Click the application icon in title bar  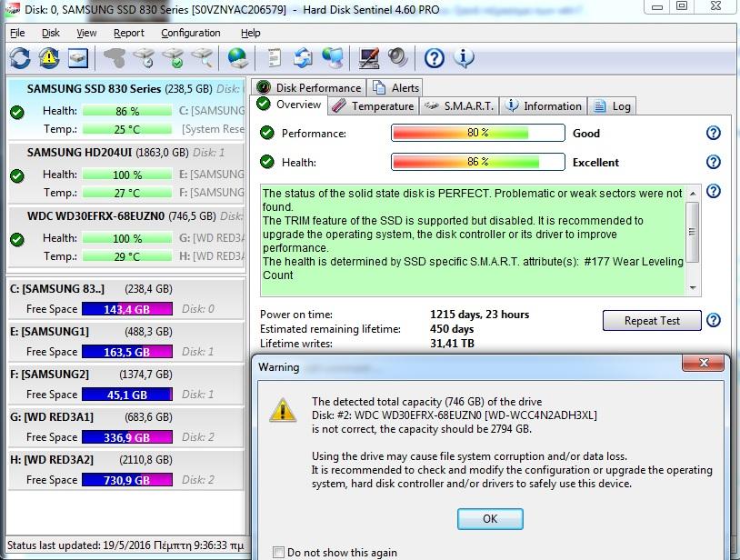tap(12, 9)
